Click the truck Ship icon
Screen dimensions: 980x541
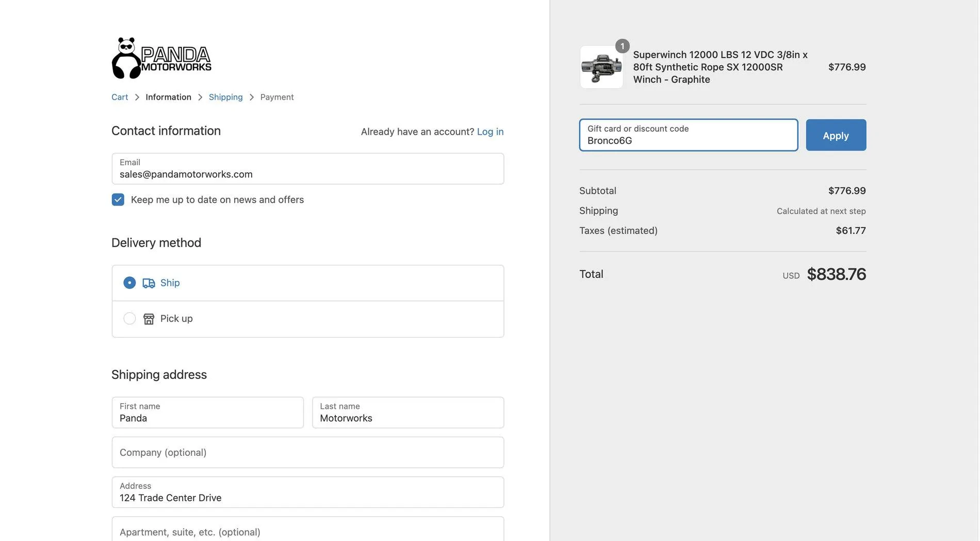[149, 283]
